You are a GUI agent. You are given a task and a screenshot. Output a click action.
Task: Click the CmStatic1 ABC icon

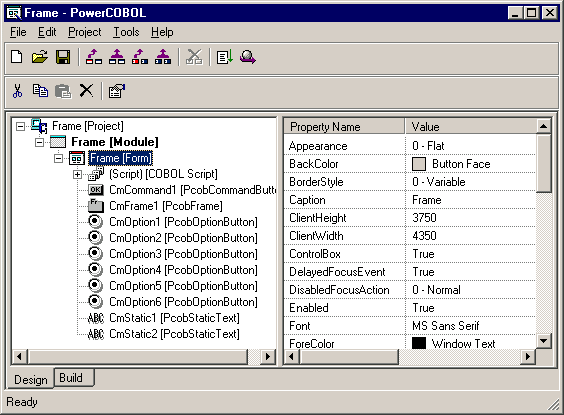pyautogui.click(x=96, y=318)
